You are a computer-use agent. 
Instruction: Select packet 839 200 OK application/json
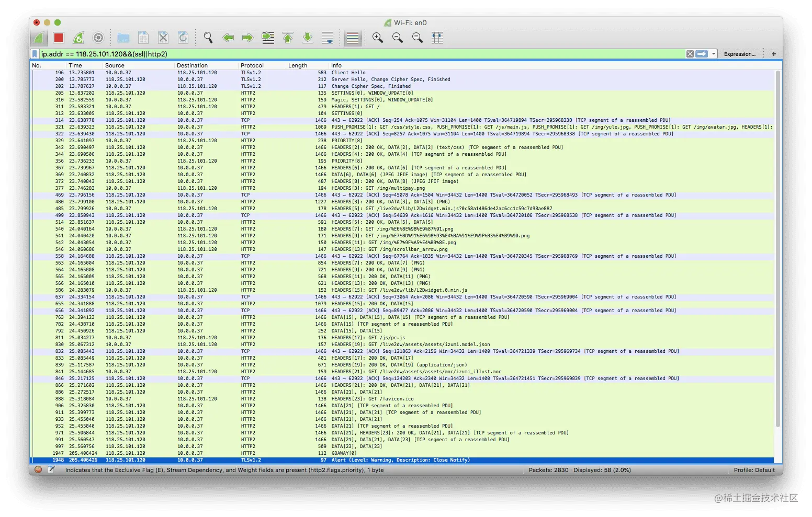(x=402, y=365)
